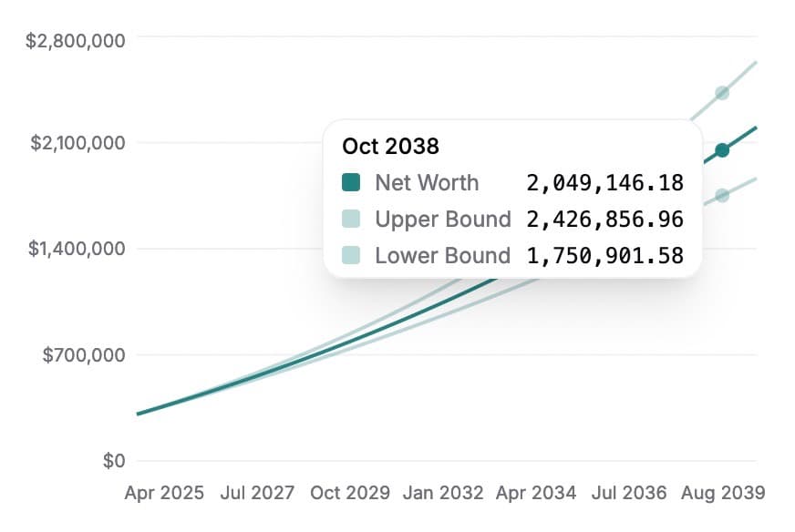Image resolution: width=795 pixels, height=532 pixels.
Task: Click the Oct 2029 x-axis label
Action: coord(349,493)
